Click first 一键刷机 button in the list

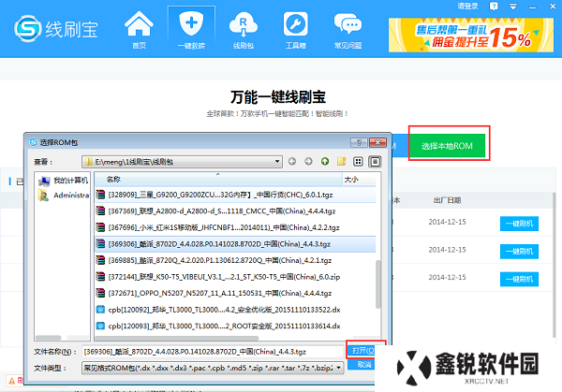click(519, 224)
